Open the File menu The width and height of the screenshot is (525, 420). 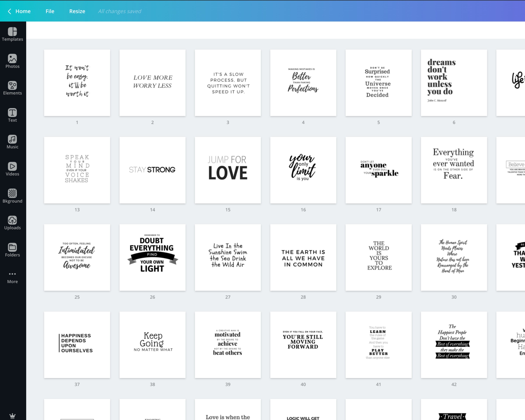50,11
